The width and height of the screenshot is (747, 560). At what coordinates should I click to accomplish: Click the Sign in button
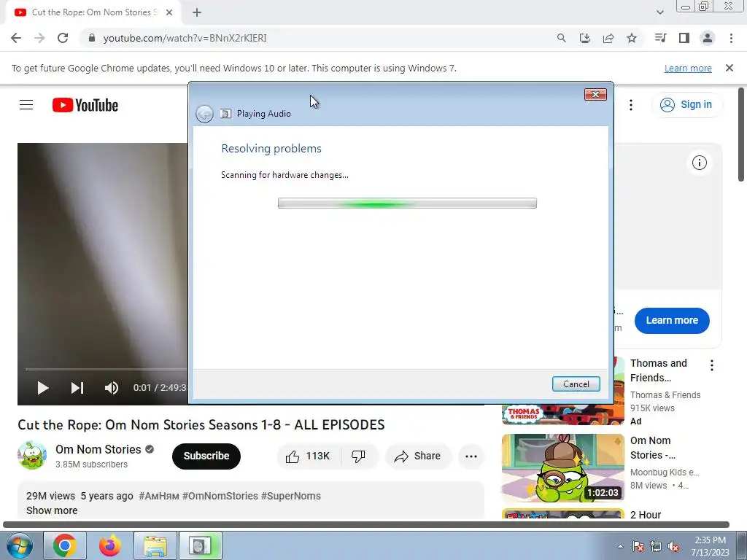686,105
